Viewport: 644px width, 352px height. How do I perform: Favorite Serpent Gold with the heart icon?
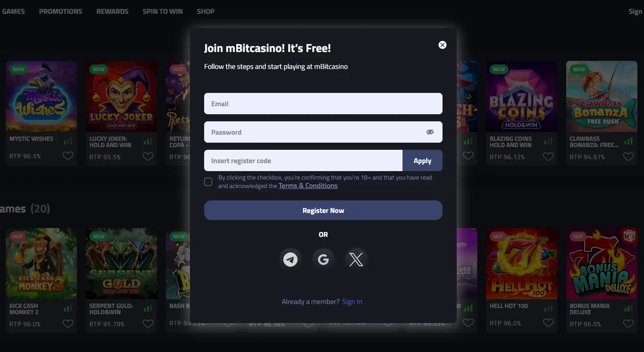click(x=148, y=324)
